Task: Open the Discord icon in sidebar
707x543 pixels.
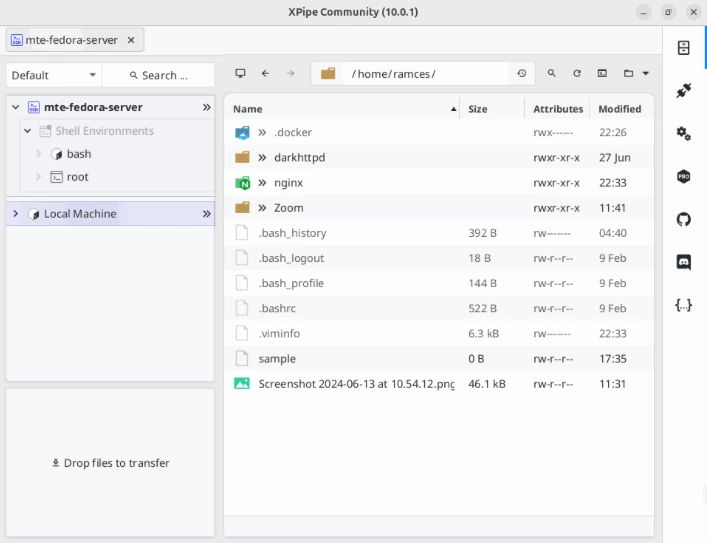Action: (x=684, y=262)
